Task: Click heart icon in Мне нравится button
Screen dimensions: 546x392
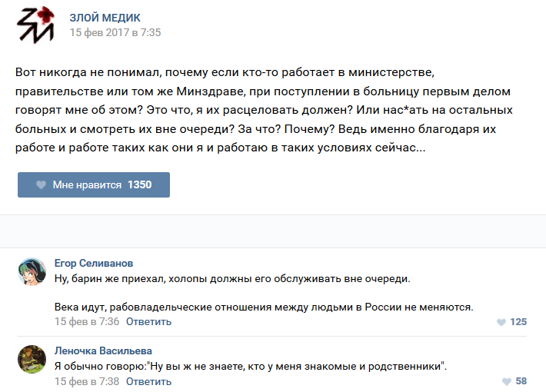Action: [41, 185]
